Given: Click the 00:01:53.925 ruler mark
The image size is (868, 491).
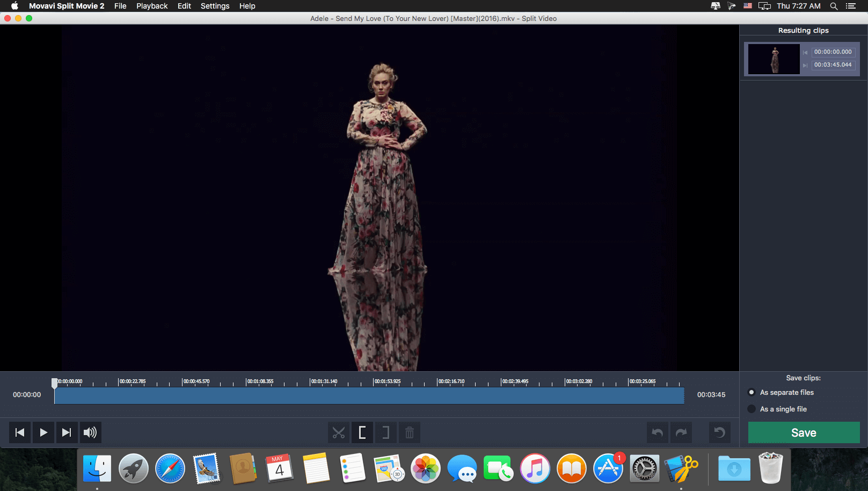Looking at the screenshot, I should point(387,381).
